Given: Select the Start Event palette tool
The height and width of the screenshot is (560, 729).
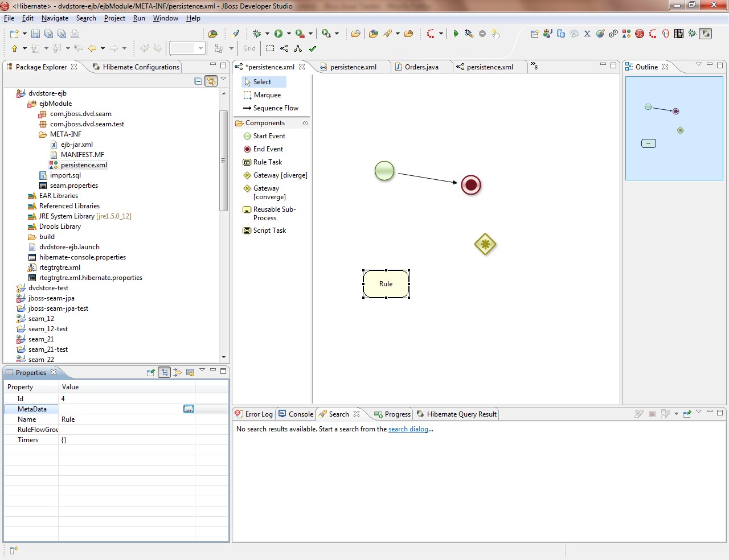Looking at the screenshot, I should click(269, 136).
